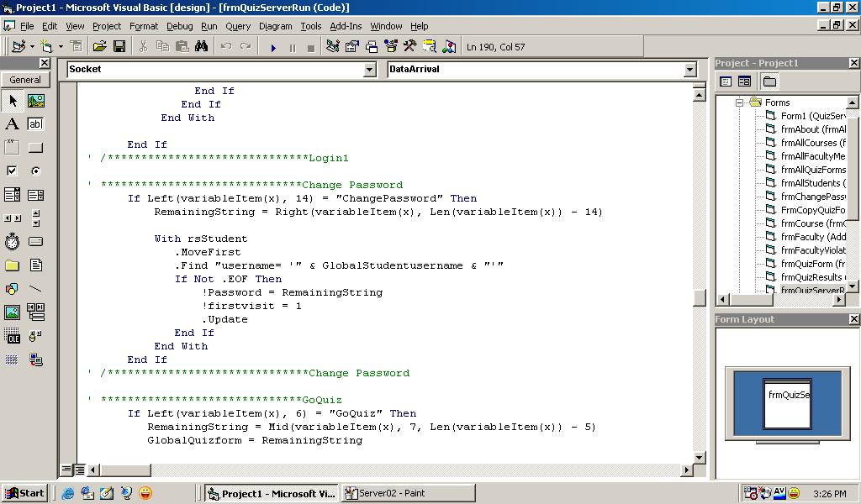Open the Socket object dropdown

(x=370, y=70)
